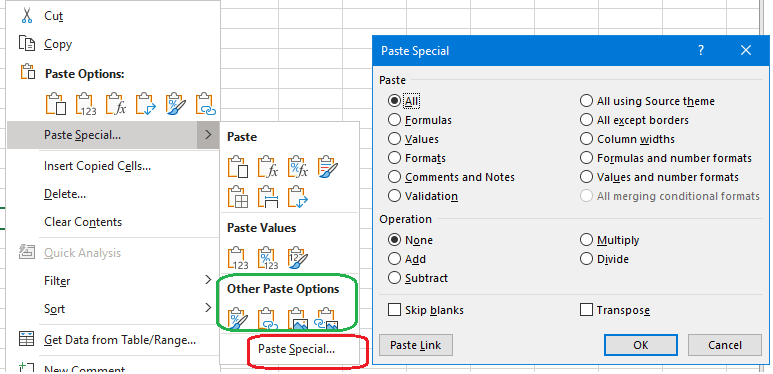Choose No Borders paste icon in submenu
This screenshot has width=773, height=374.
click(x=238, y=196)
